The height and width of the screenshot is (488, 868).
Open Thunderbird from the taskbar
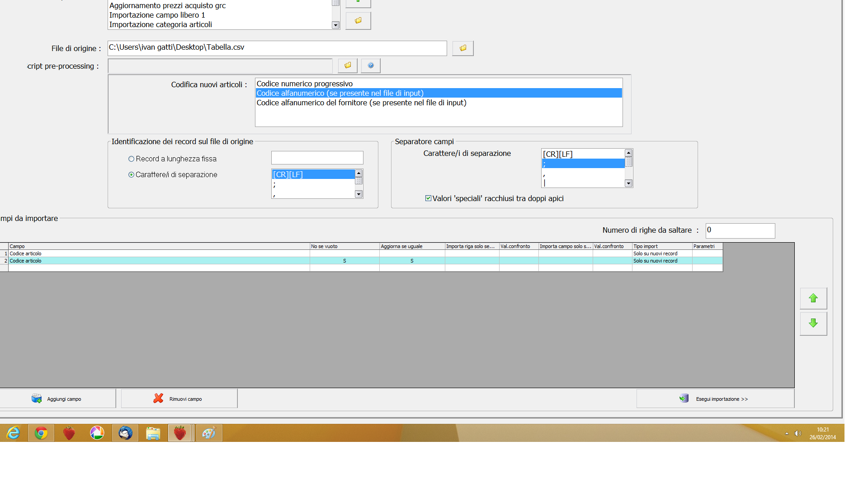coord(125,433)
